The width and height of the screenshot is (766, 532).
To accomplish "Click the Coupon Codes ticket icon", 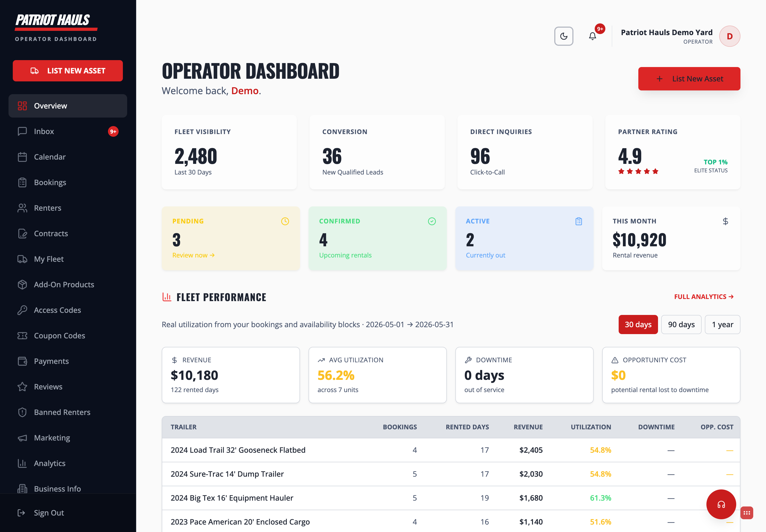I will click(22, 336).
